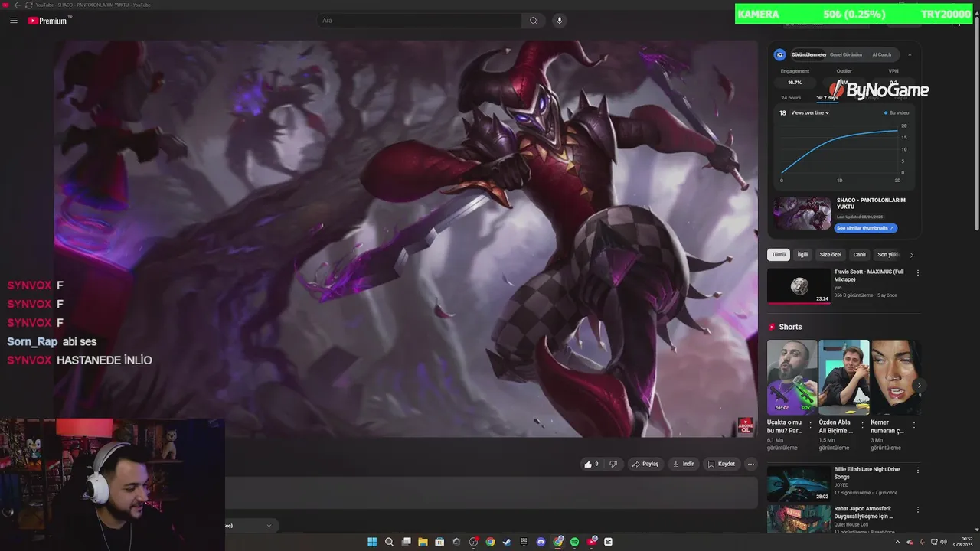Select the 1st 7 days time range
This screenshot has height=551, width=980.
(827, 98)
